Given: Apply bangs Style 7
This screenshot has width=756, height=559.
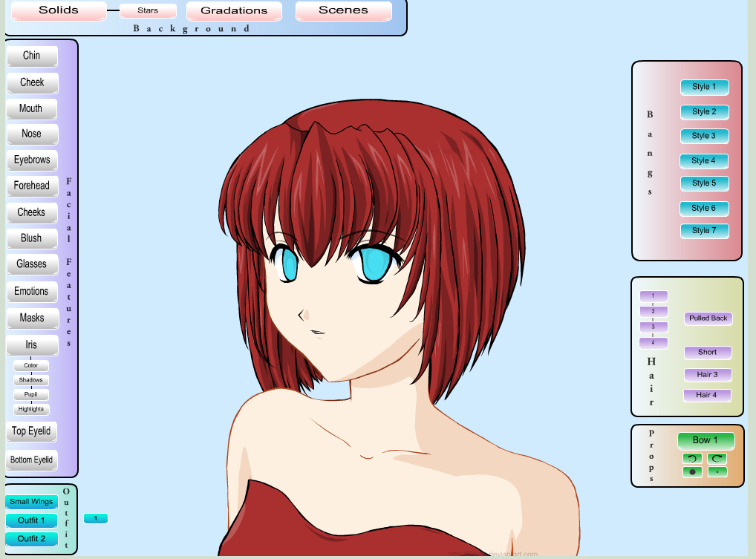Looking at the screenshot, I should [705, 232].
